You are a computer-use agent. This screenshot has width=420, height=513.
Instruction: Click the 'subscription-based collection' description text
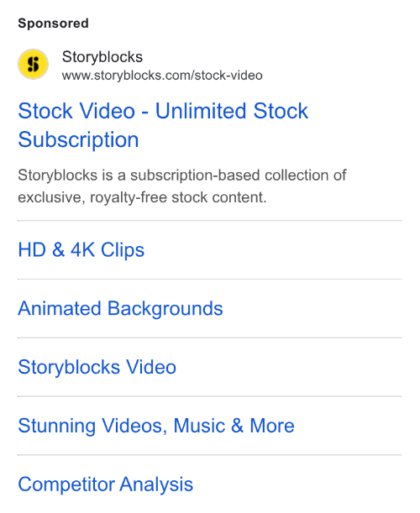click(196, 175)
